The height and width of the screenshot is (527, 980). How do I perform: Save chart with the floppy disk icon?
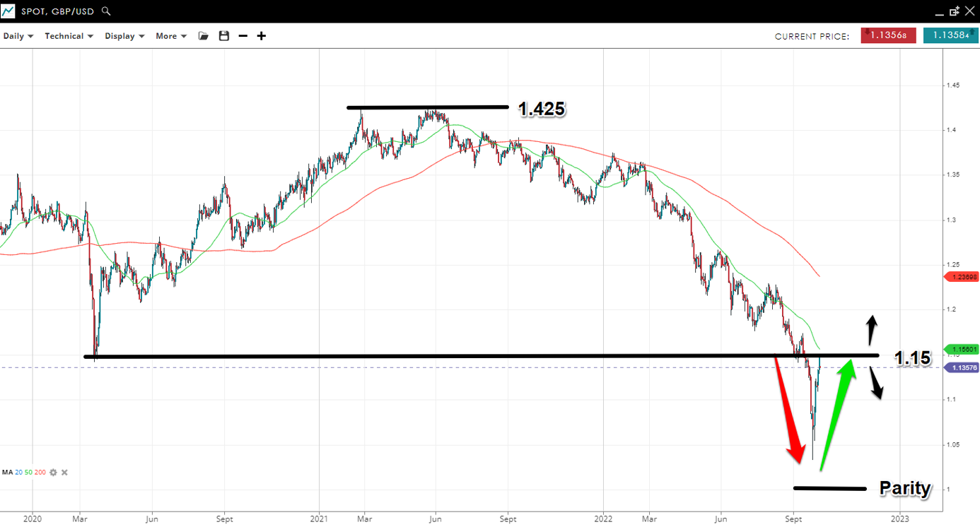click(x=224, y=36)
